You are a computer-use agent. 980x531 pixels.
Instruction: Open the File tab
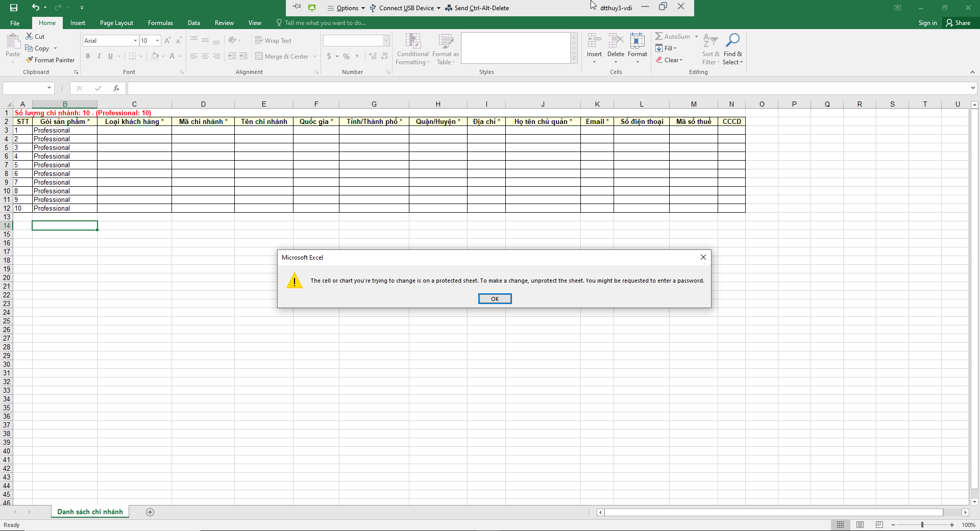click(x=15, y=23)
